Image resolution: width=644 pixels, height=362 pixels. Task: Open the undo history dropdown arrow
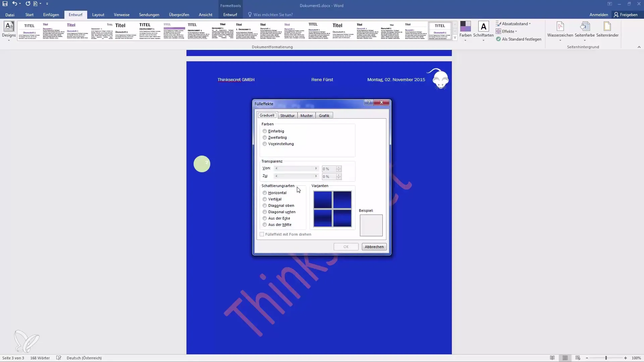pos(20,4)
